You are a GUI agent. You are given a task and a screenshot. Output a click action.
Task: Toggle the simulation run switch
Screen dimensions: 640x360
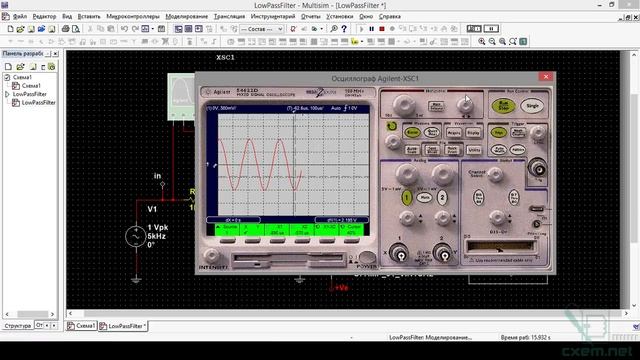pos(474,29)
